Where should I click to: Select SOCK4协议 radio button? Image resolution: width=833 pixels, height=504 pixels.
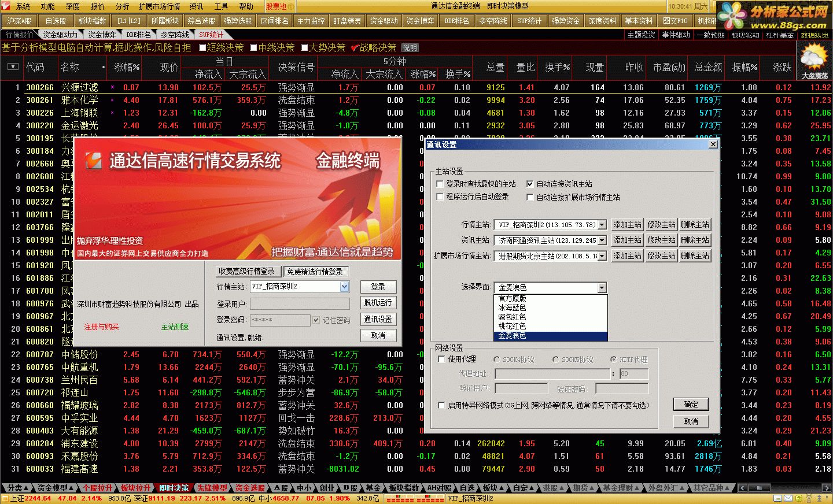(496, 360)
